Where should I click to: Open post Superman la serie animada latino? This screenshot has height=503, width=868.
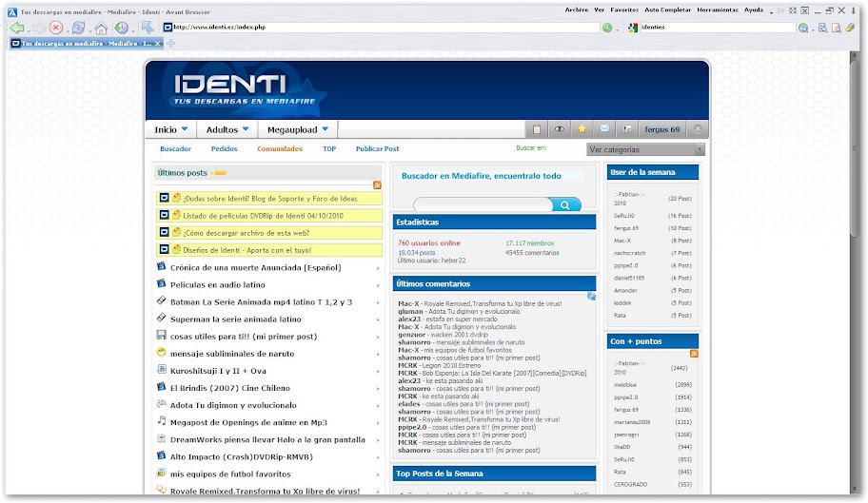click(x=236, y=319)
